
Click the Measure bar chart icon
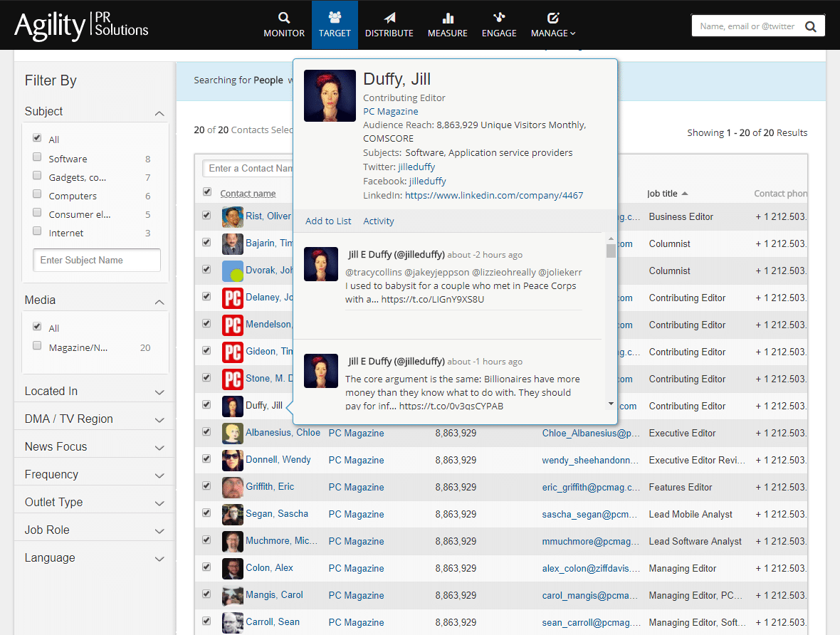(448, 19)
